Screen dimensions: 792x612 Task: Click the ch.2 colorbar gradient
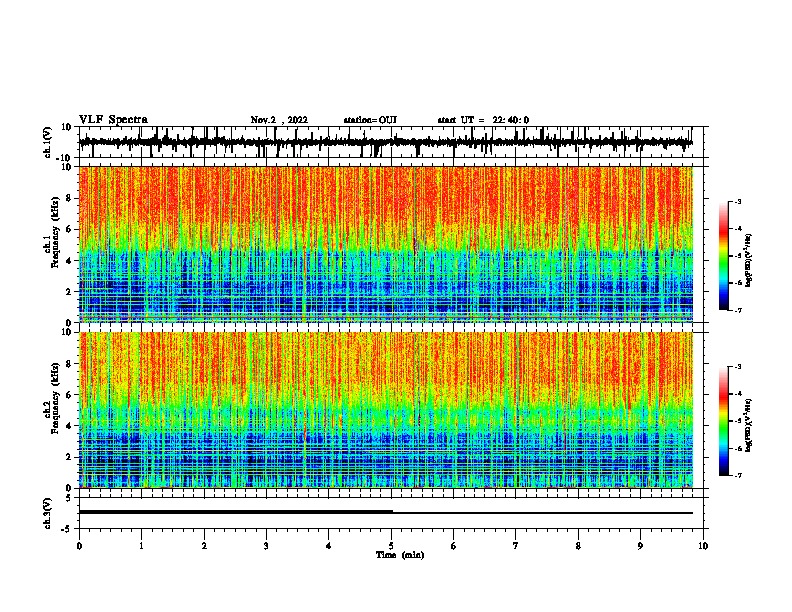click(723, 421)
